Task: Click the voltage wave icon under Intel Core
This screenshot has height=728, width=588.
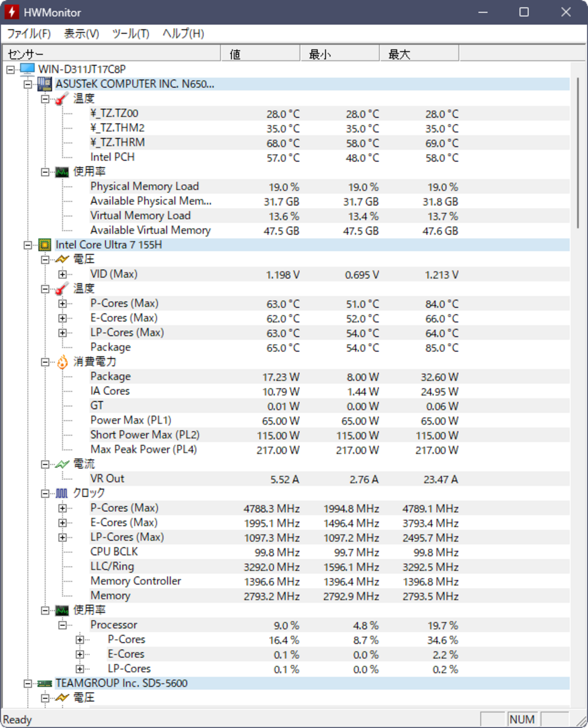Action: tap(62, 259)
